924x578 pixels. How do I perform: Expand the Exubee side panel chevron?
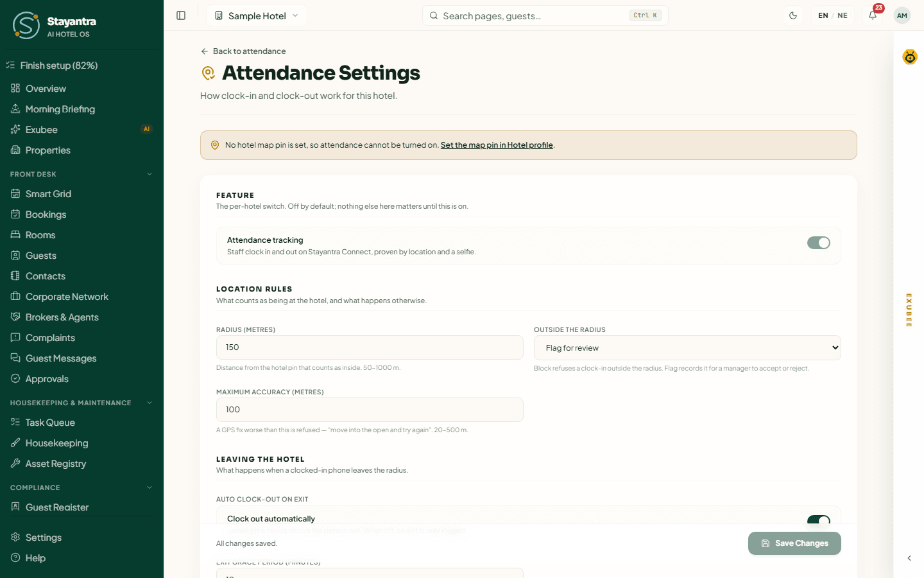click(909, 558)
